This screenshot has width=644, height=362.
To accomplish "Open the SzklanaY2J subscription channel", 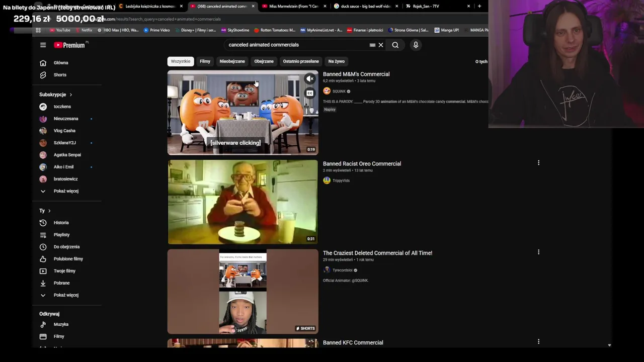I will (x=64, y=143).
